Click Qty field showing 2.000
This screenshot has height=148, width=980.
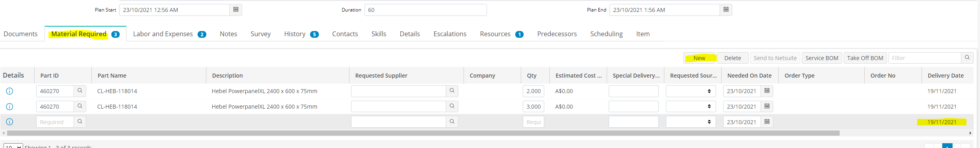pos(534,91)
